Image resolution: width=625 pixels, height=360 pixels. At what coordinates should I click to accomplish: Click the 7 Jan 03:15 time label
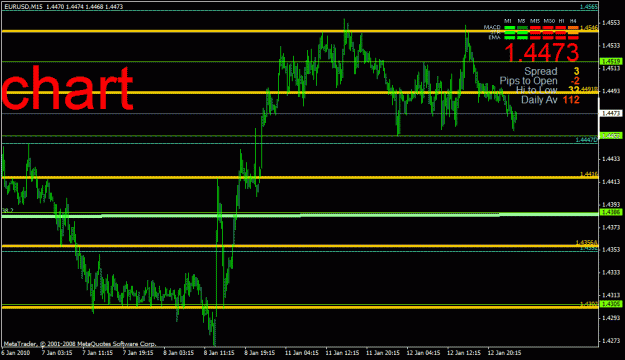tap(57, 353)
